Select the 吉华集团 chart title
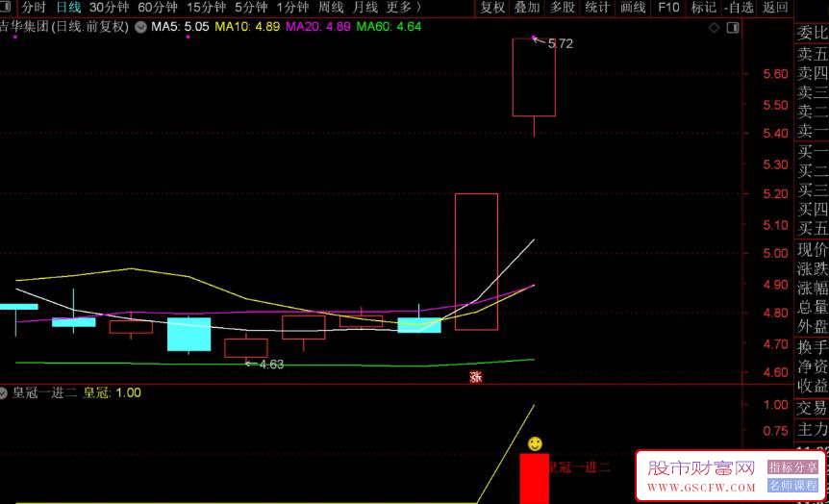This screenshot has width=829, height=504. (64, 26)
